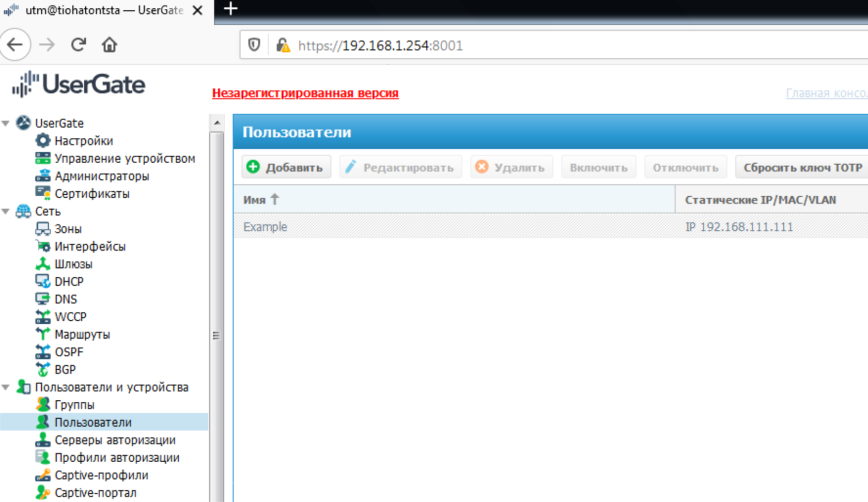
Task: Open the Зоны icon in the tree
Action: pyautogui.click(x=42, y=228)
